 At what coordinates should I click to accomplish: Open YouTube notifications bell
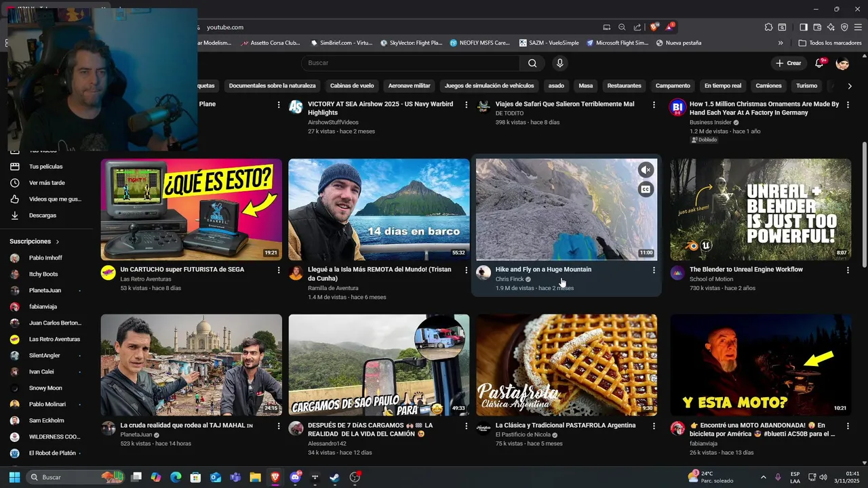tap(819, 63)
